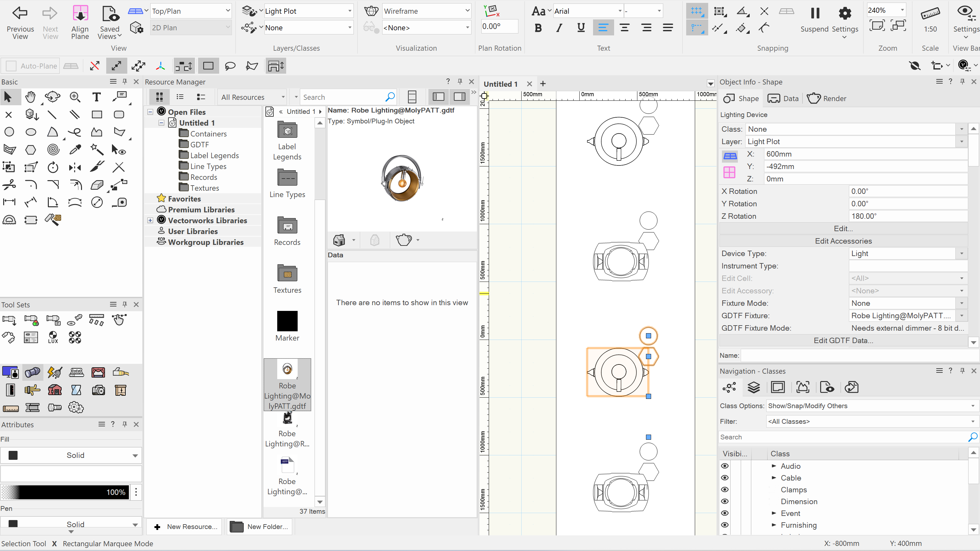980x551 pixels.
Task: Switch to the Render tab
Action: 826,99
